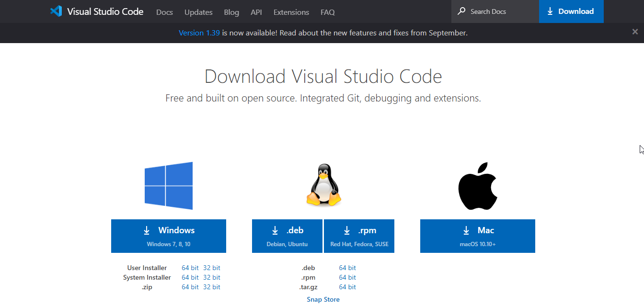This screenshot has height=306, width=644.
Task: Click the Visual Studio Code logo icon
Action: point(56,11)
